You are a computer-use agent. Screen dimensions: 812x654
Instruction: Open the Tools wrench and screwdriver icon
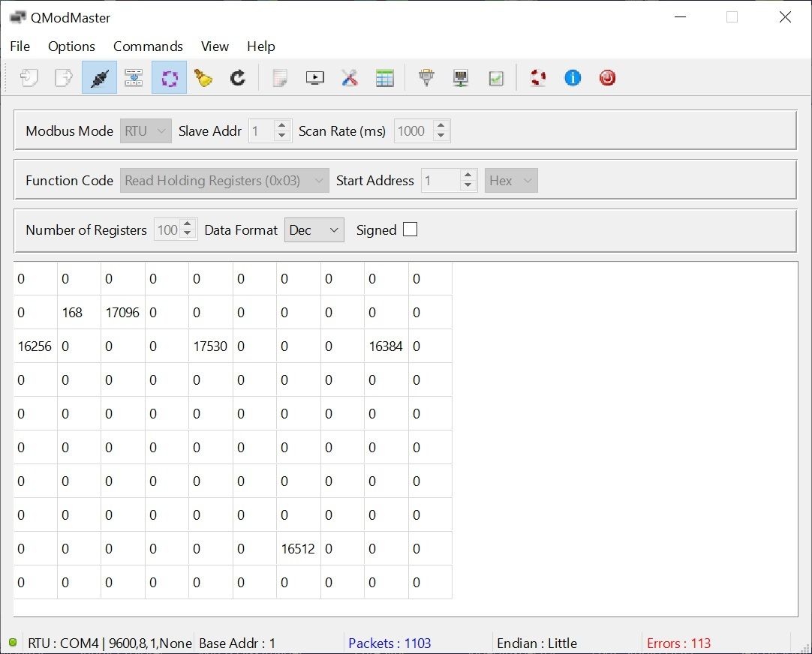pos(350,77)
